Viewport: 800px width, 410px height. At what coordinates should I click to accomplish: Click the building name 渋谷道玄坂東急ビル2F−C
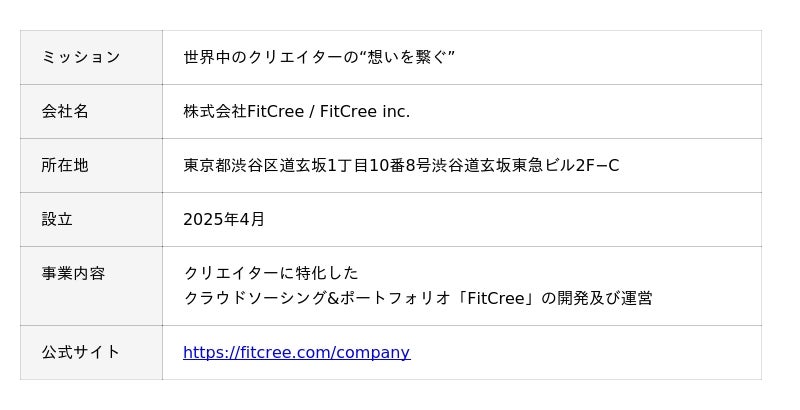click(x=525, y=165)
